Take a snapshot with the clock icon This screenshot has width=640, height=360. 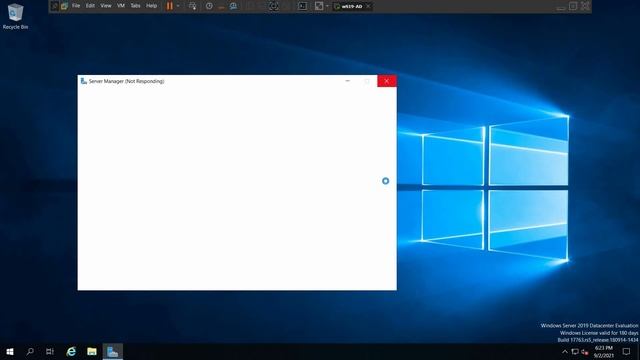209,6
